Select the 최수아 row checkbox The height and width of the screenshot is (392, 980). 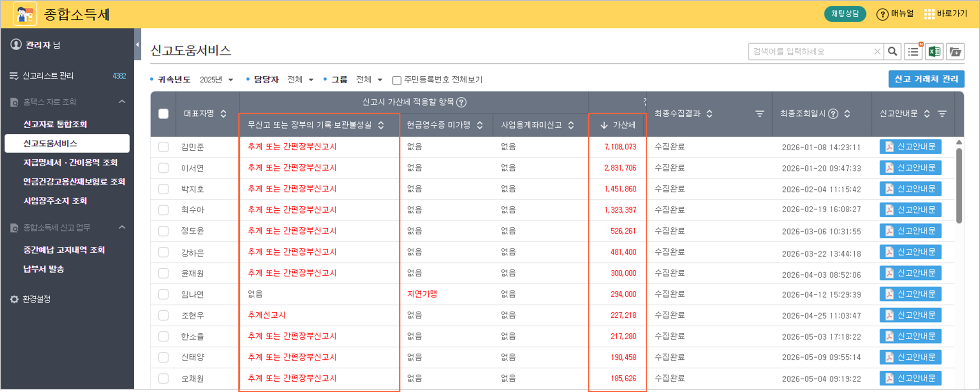coord(163,210)
